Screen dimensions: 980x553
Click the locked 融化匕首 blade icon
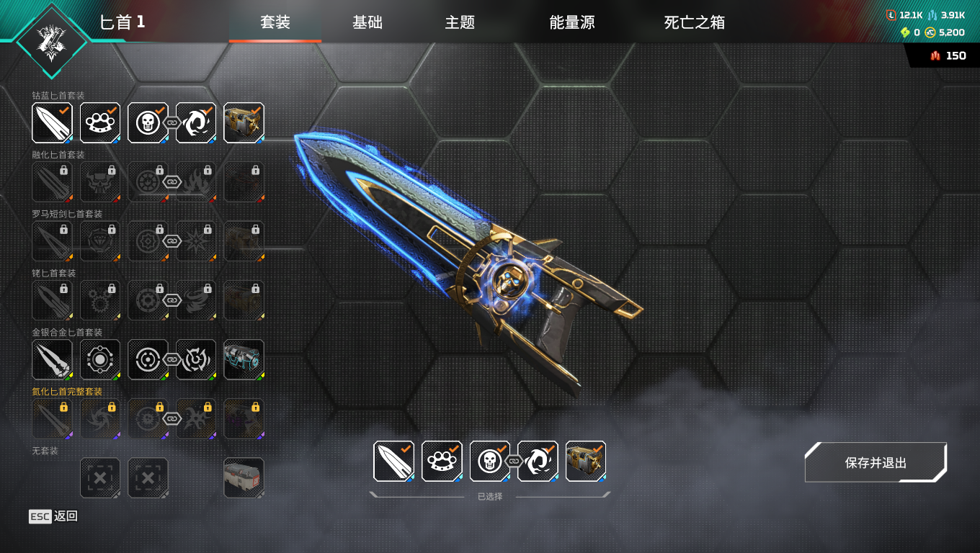pos(53,181)
